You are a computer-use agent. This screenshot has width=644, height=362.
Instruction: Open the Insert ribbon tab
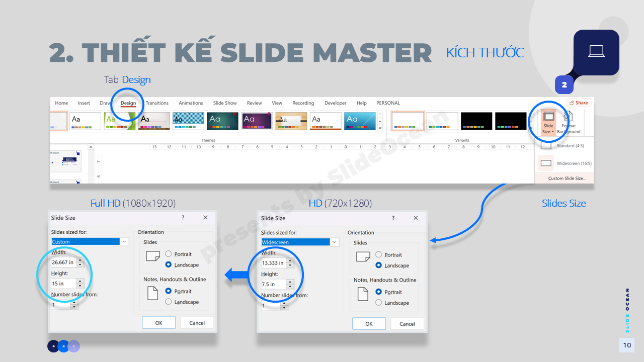point(84,103)
